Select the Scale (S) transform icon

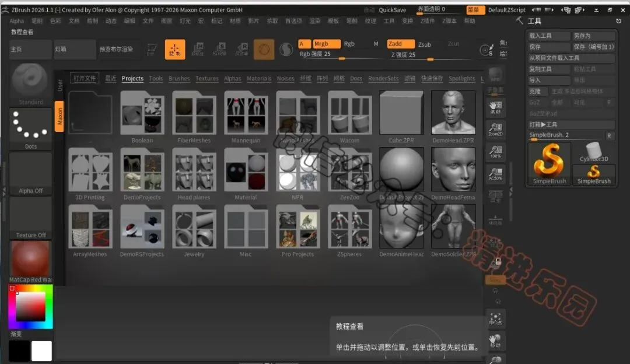pyautogui.click(x=219, y=50)
